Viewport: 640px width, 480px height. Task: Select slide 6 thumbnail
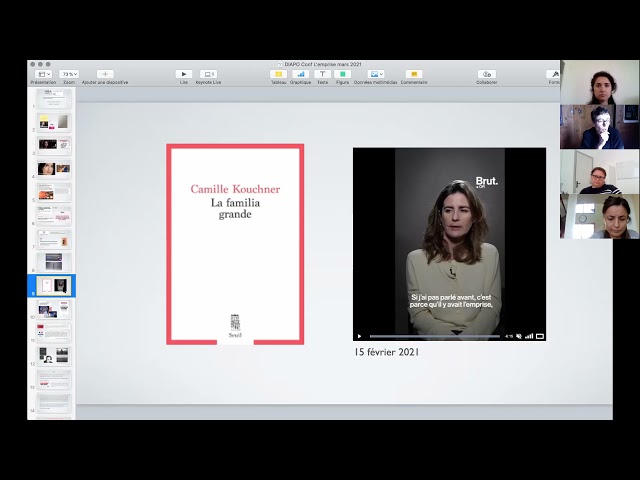point(54,215)
